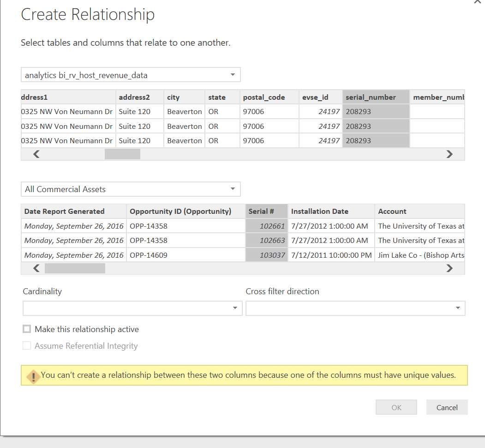Select the Installation Date column header
Viewport: 485px width, 448px height.
(x=331, y=212)
